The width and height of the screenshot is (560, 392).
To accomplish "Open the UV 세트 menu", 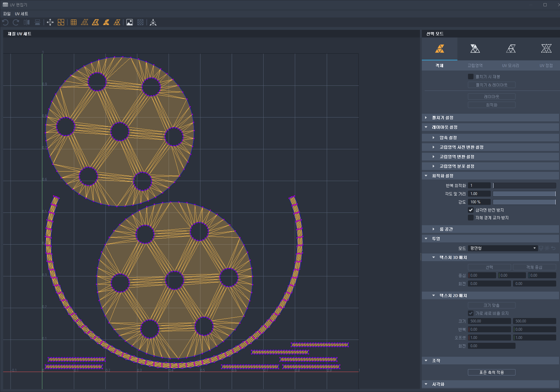I will (22, 14).
